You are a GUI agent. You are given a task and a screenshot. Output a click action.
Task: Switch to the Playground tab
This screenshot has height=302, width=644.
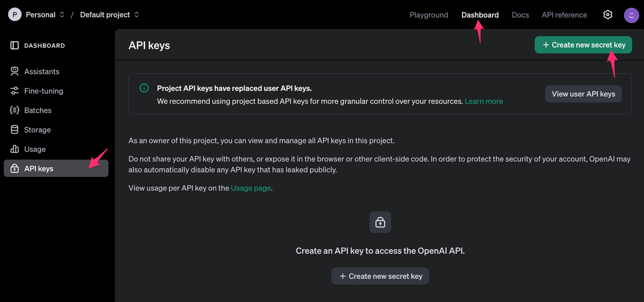click(429, 15)
